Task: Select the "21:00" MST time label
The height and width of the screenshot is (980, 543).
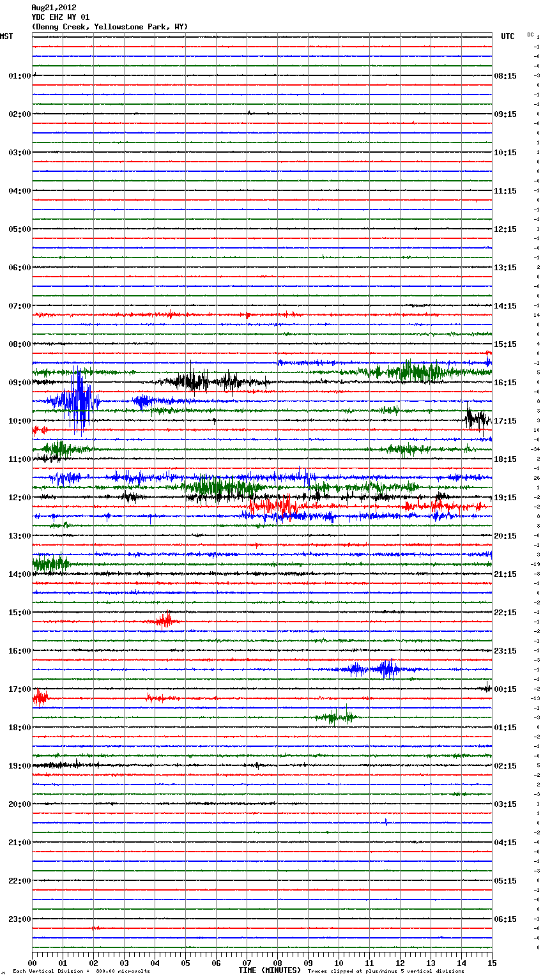Action: point(20,843)
